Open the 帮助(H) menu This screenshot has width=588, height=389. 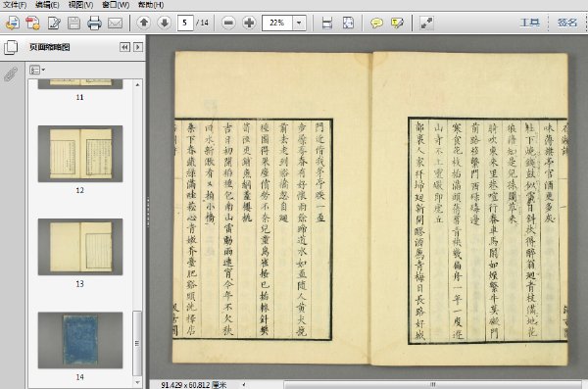[x=150, y=5]
